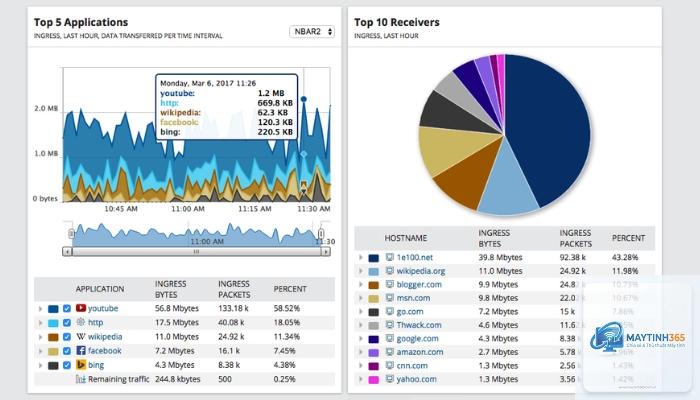Click the host icon beside msn.com
This screenshot has width=700, height=400.
(390, 298)
